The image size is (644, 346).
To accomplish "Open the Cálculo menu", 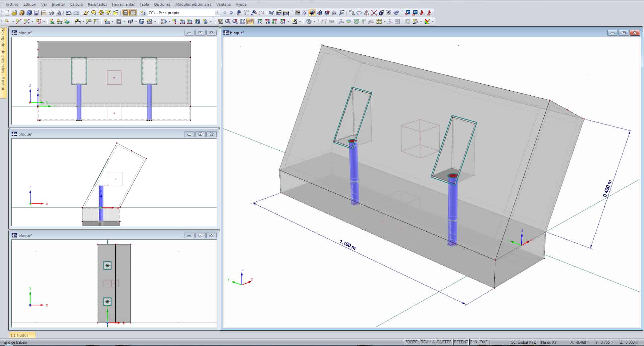I will click(76, 4).
